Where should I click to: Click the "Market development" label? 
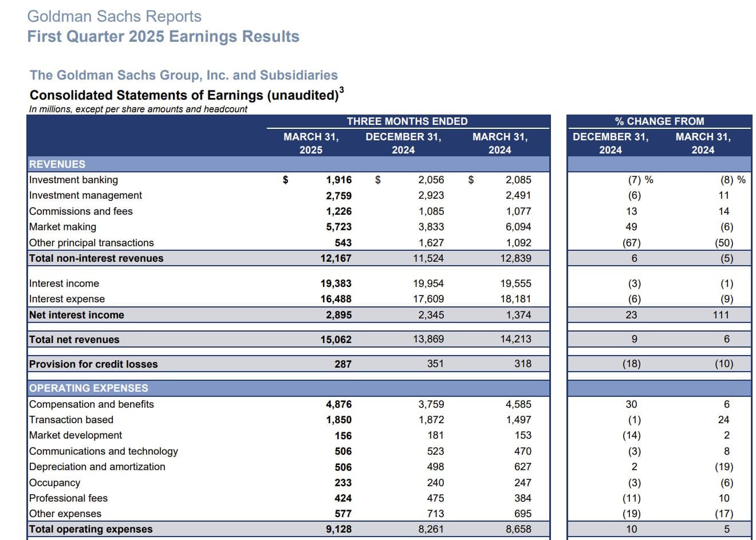pos(76,436)
